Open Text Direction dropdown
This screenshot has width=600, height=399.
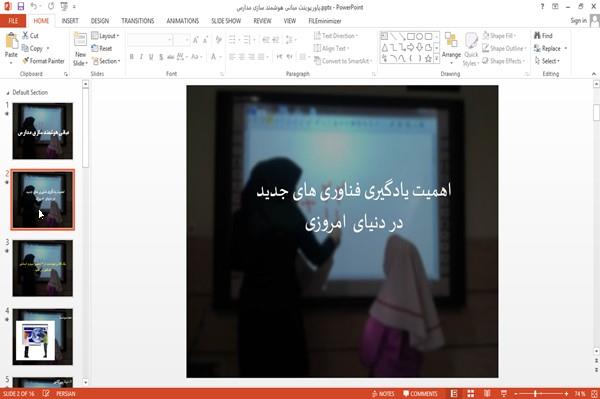pos(336,36)
